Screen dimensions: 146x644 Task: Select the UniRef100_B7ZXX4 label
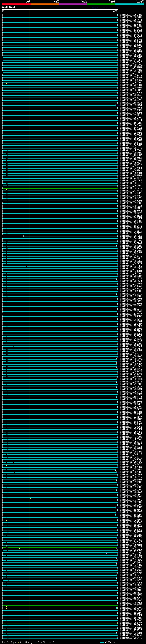pyautogui.click(x=131, y=30)
